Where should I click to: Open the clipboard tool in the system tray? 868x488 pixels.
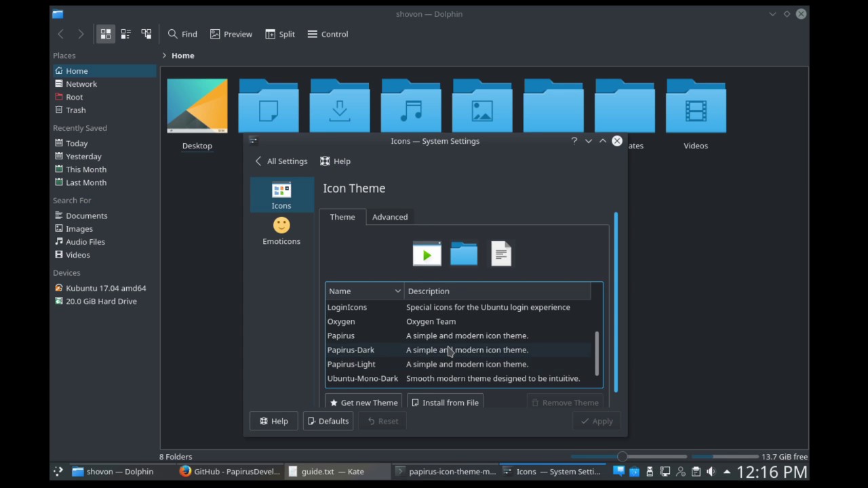click(x=695, y=471)
